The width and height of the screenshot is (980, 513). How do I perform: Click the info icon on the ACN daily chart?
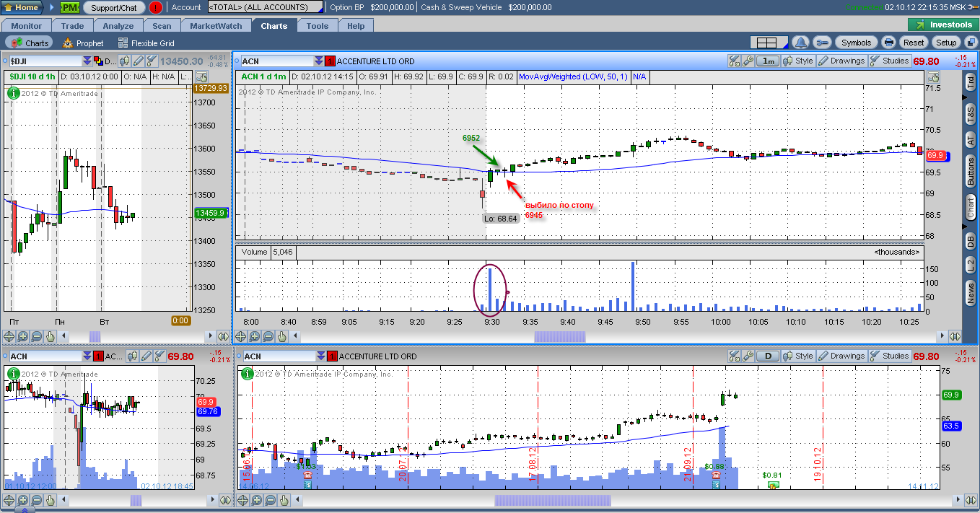tap(247, 374)
